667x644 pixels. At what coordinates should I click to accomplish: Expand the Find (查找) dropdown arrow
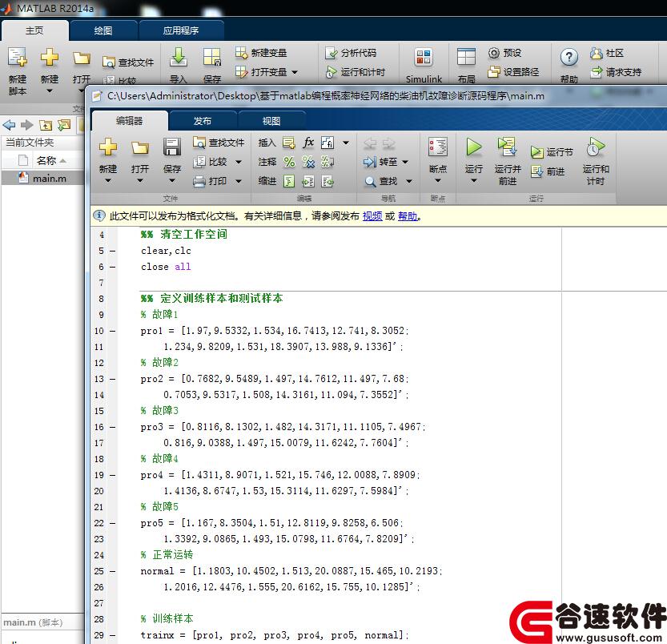coord(409,181)
